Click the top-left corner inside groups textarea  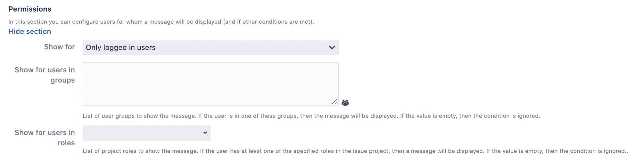[x=87, y=67]
